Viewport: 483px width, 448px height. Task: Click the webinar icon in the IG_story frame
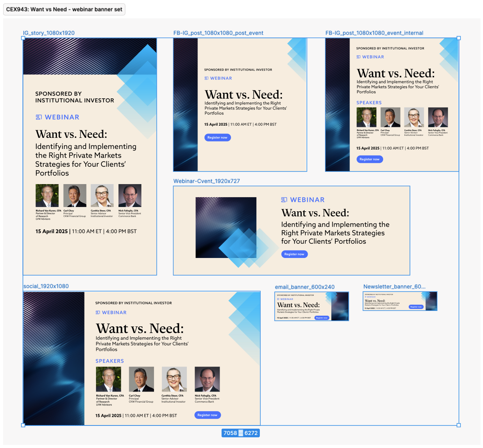click(39, 117)
